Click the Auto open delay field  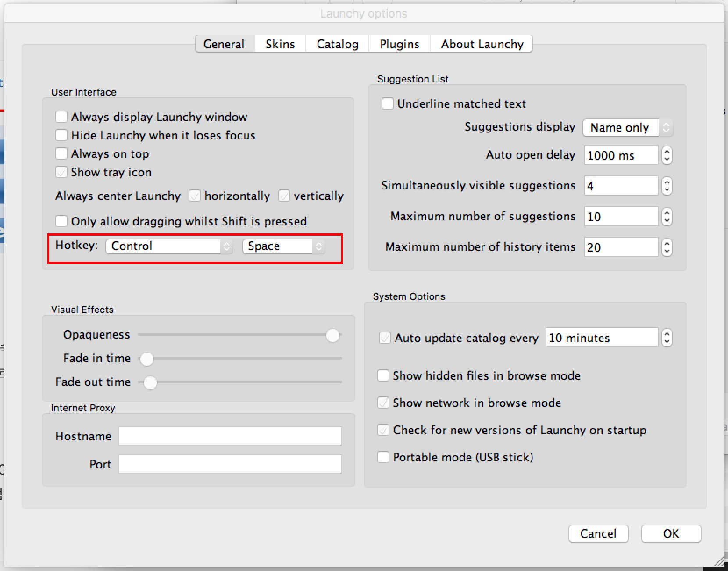click(x=621, y=155)
